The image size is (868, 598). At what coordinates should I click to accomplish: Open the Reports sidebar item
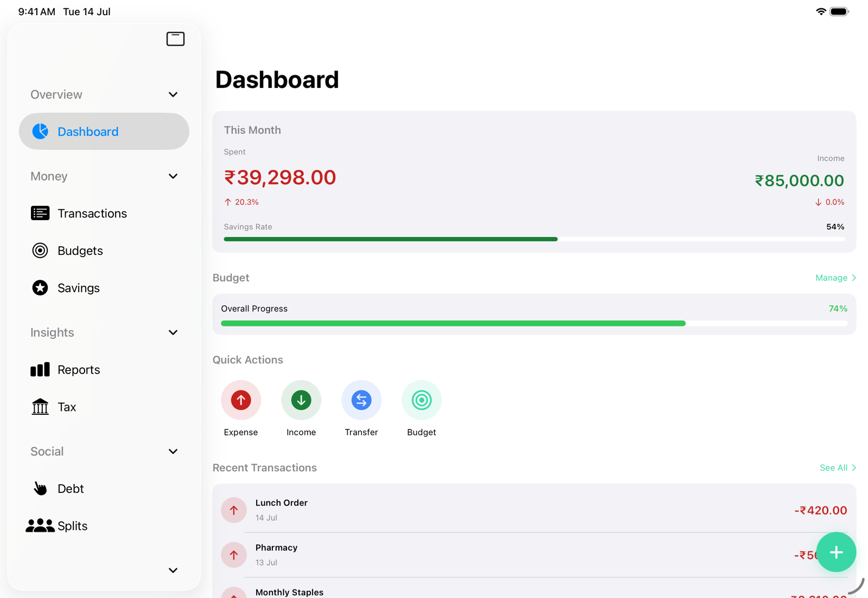click(x=104, y=370)
